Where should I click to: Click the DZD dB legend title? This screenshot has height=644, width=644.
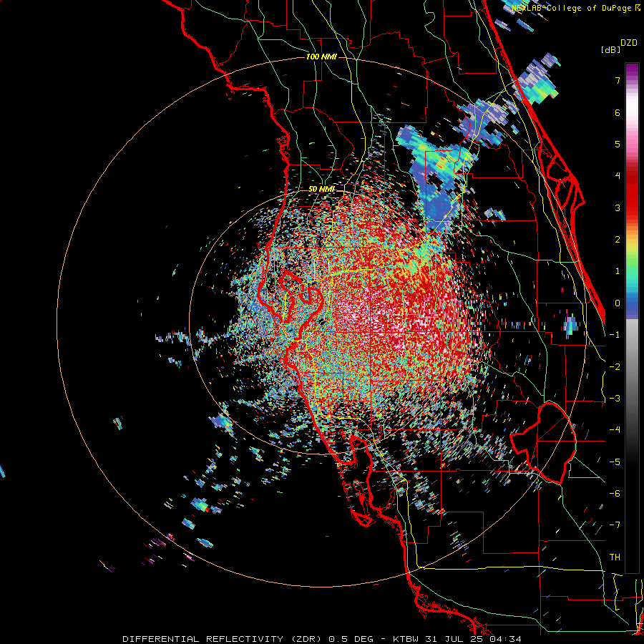coord(619,46)
